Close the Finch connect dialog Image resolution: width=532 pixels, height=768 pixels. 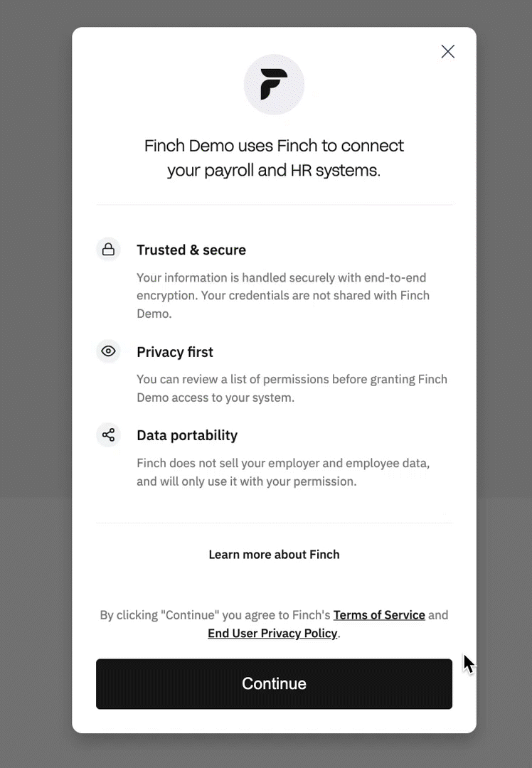pyautogui.click(x=448, y=51)
